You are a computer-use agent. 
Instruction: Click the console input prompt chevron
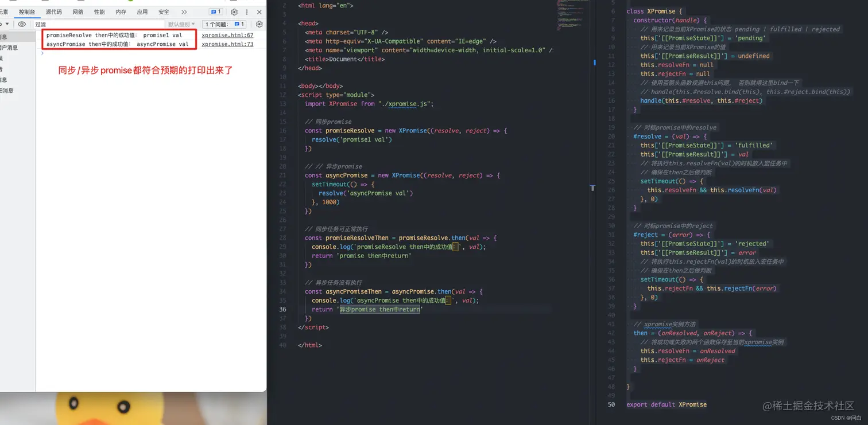coord(42,53)
